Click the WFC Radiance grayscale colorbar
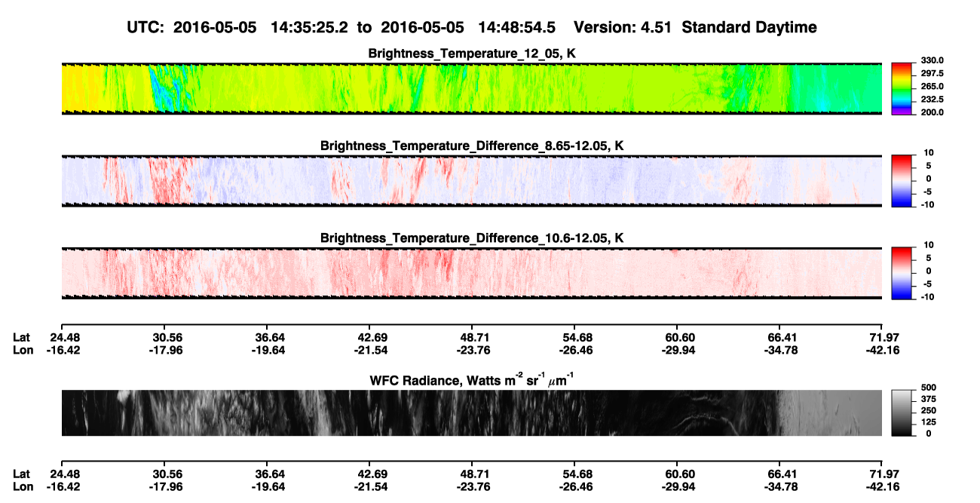Screen dimensions: 980x503 pyautogui.click(x=902, y=413)
